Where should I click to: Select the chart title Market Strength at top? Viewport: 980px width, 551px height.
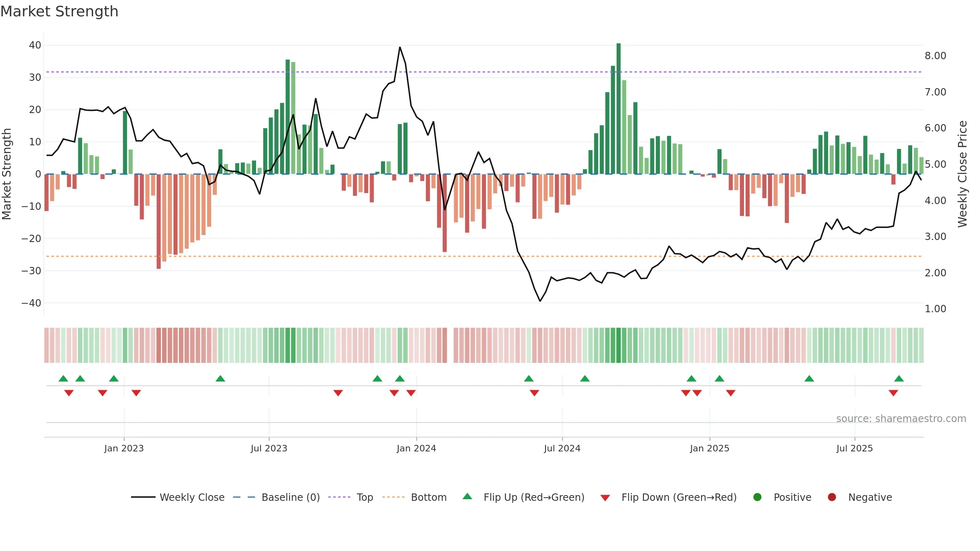coord(60,11)
